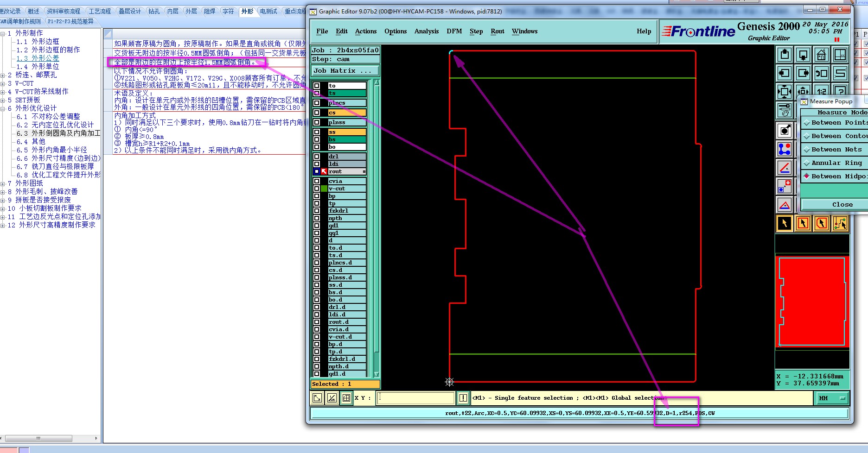Click the pan down icon in Graphic Editor
This screenshot has width=868, height=453.
coord(803,55)
